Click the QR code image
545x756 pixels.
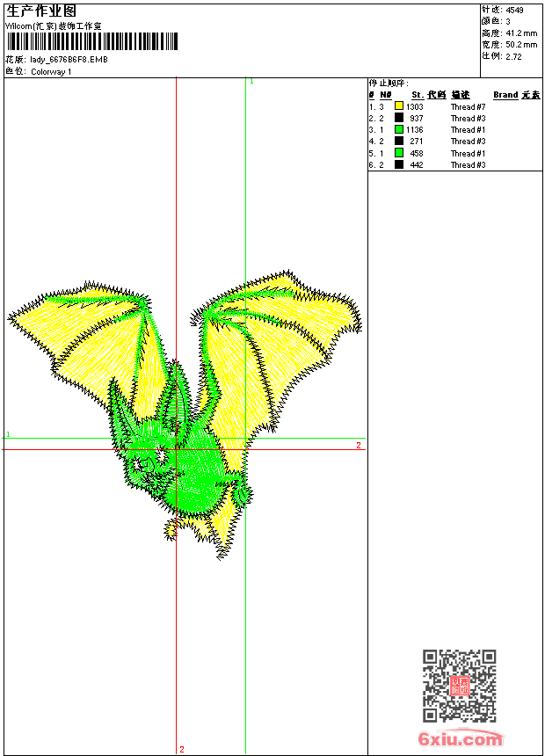459,686
